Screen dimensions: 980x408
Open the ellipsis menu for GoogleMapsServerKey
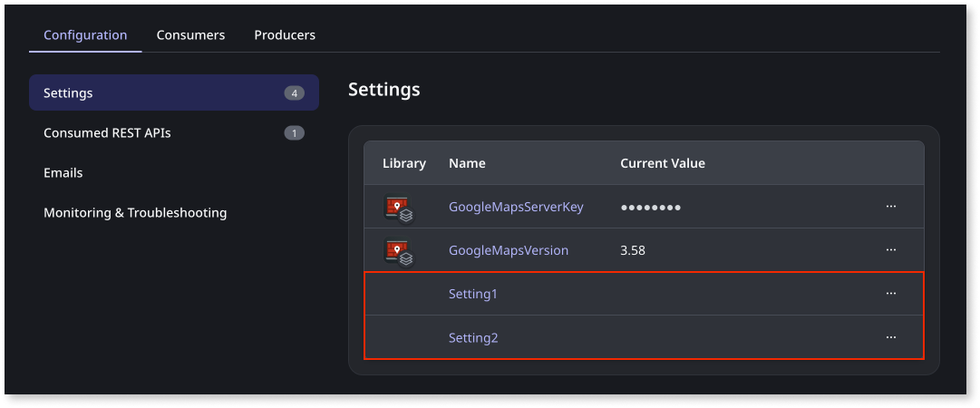[890, 207]
